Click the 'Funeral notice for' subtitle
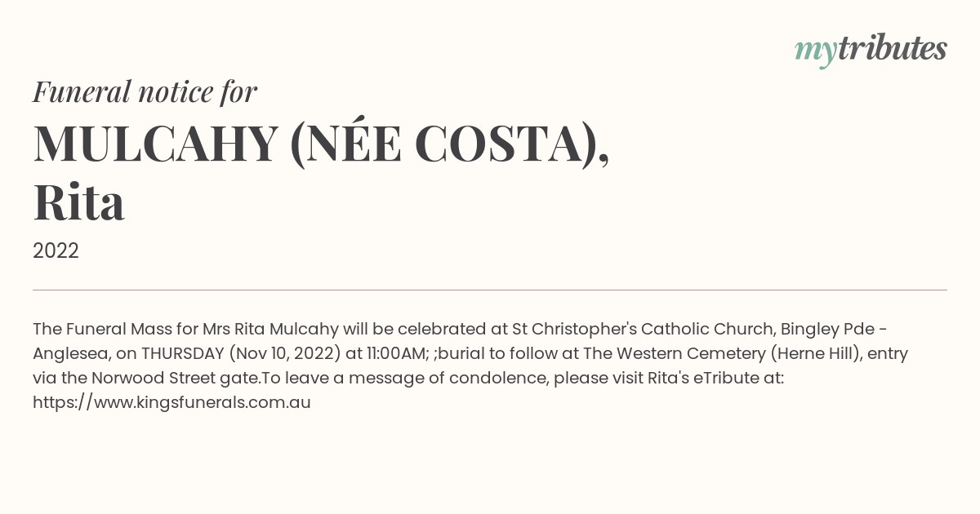 tap(145, 91)
